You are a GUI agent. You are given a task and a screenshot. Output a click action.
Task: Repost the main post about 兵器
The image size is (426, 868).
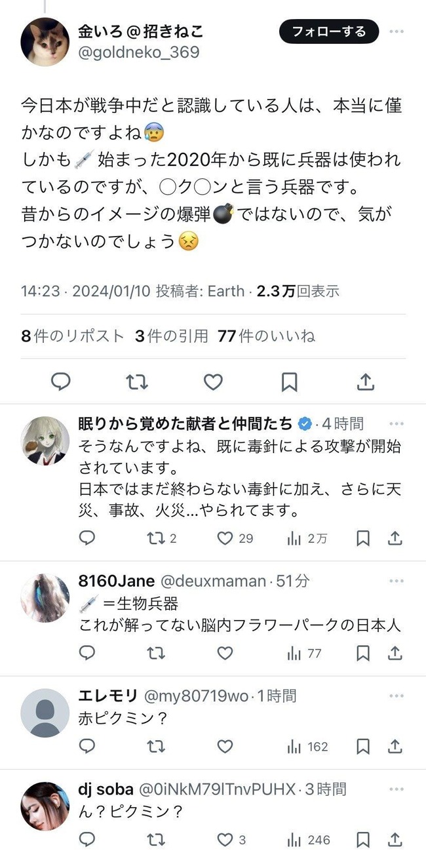click(x=137, y=382)
